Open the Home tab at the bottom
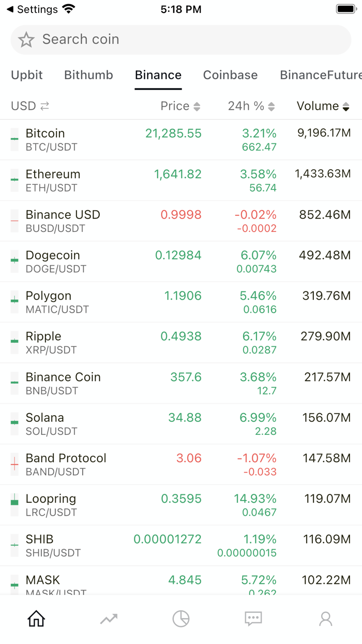Image resolution: width=362 pixels, height=644 pixels. 35,619
